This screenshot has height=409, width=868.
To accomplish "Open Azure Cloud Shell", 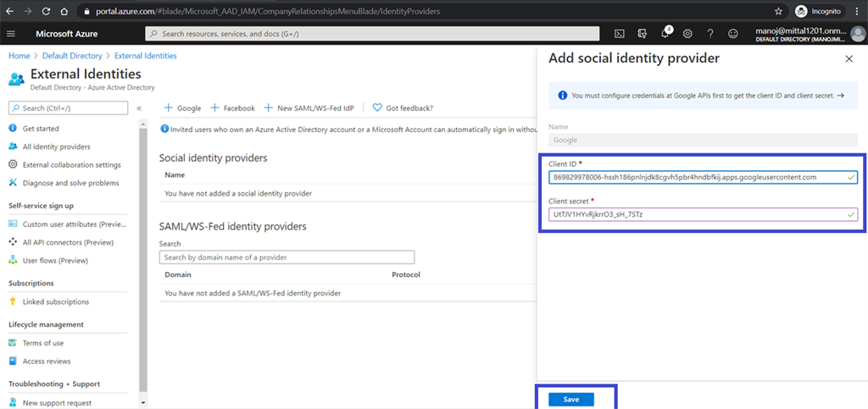I will click(620, 34).
